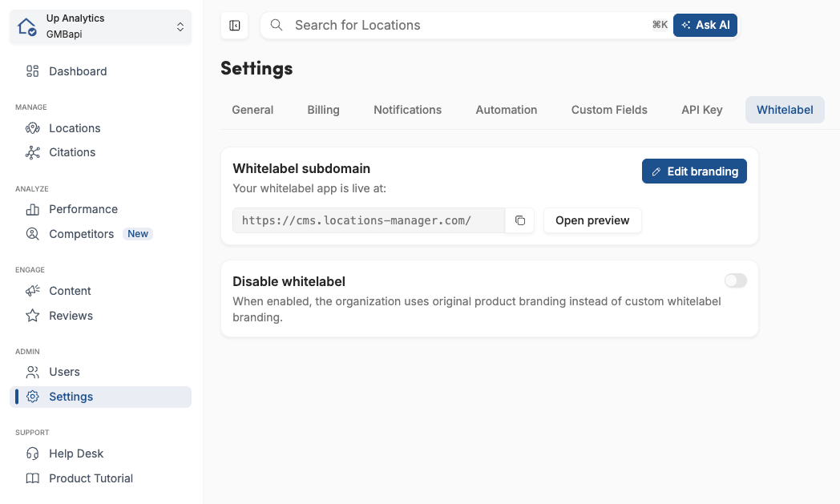Open the Notifications tab
Viewport: 840px width, 504px height.
408,110
